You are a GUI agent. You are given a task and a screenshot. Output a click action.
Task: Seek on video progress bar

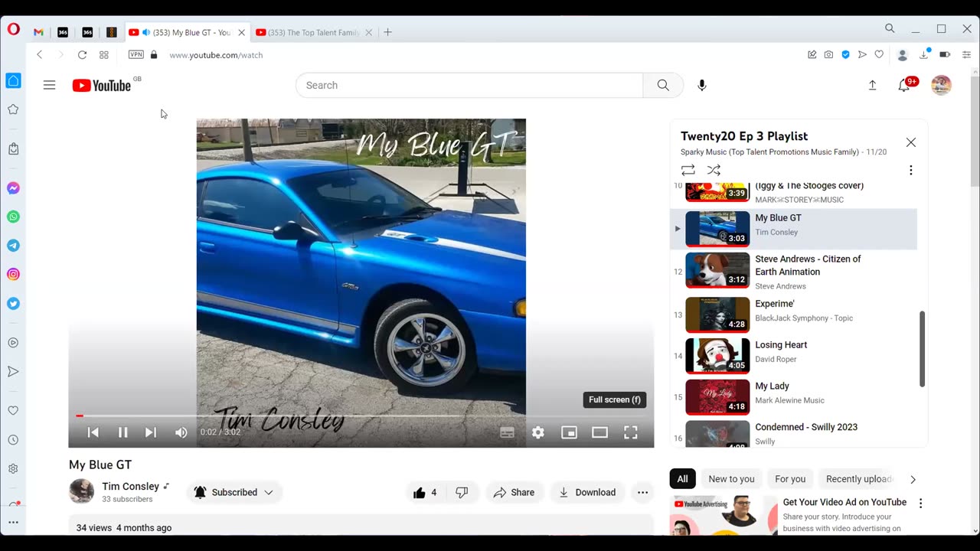pyautogui.click(x=361, y=416)
